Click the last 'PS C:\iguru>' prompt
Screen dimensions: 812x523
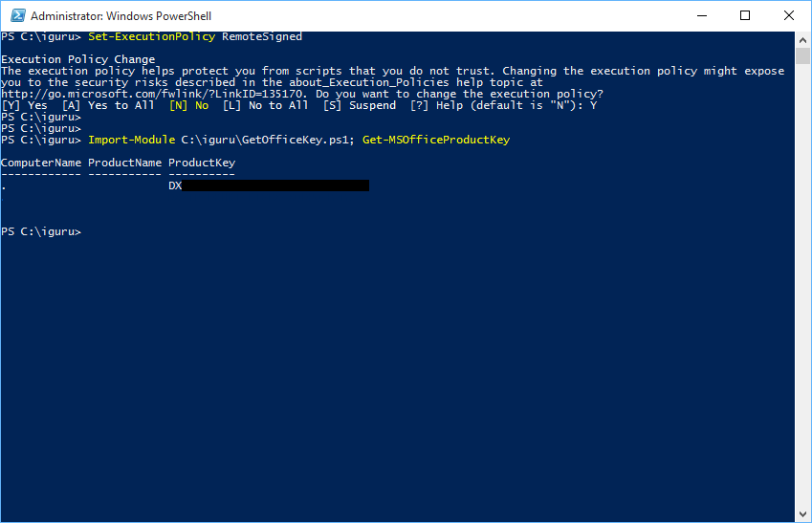(x=41, y=231)
